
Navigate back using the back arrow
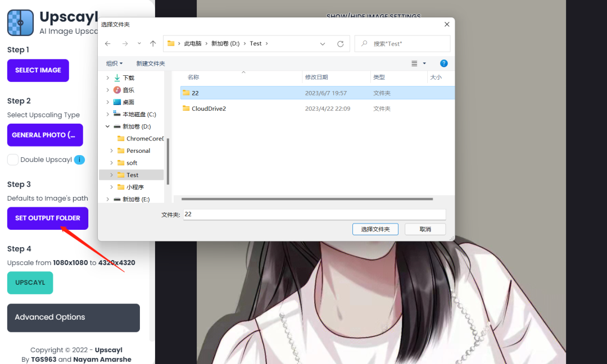[107, 43]
